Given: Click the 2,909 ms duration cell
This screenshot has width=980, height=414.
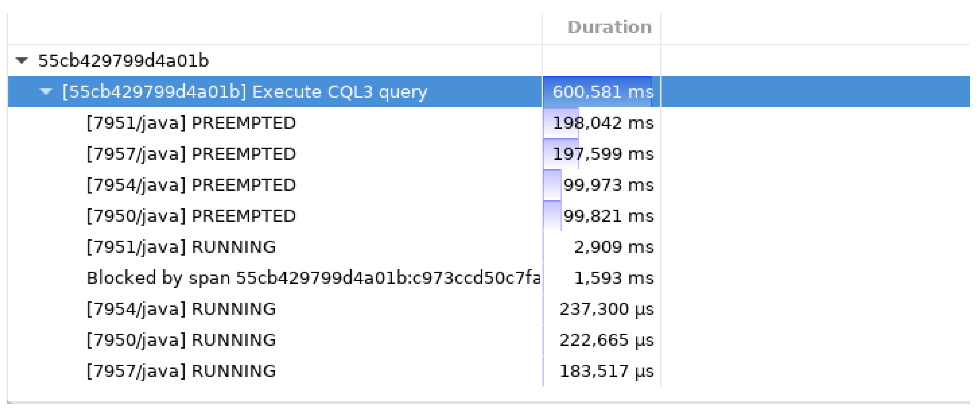Looking at the screenshot, I should (613, 247).
